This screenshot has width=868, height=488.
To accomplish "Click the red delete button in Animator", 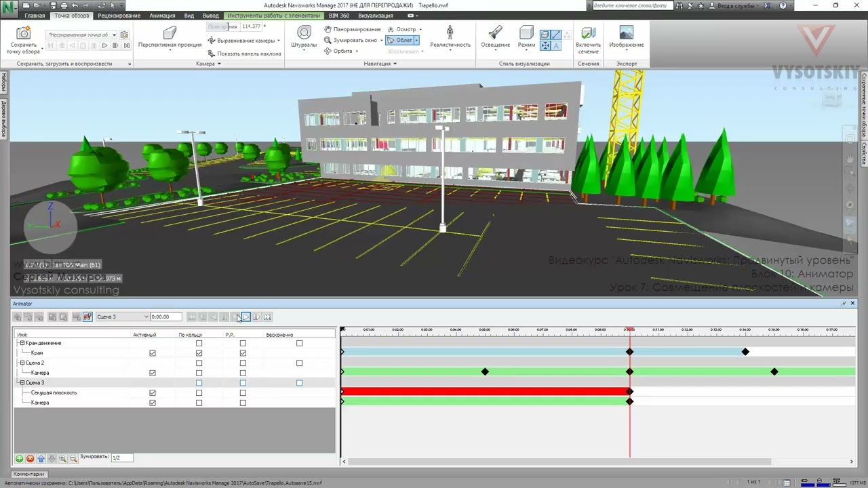I will [30, 459].
